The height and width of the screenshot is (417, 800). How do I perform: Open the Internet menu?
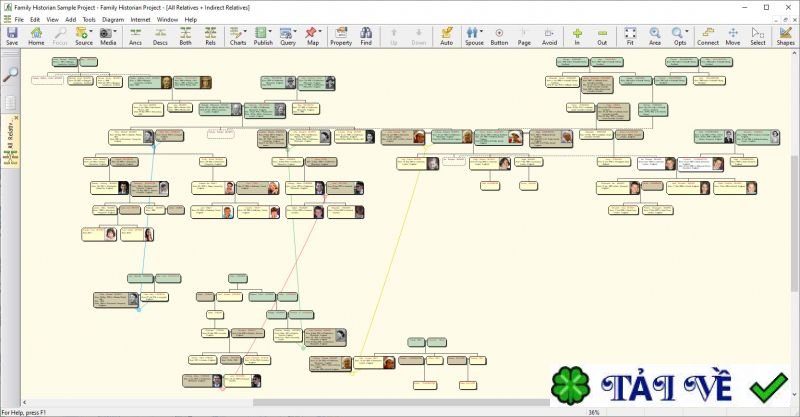pos(140,19)
